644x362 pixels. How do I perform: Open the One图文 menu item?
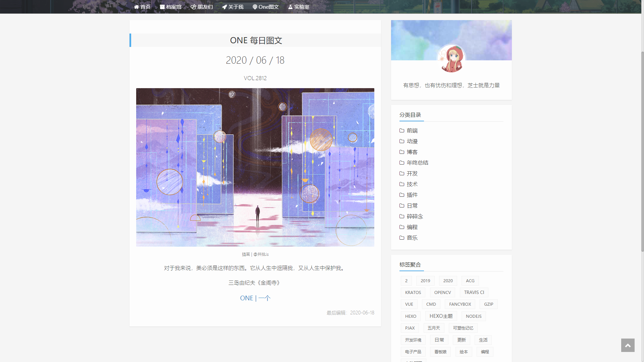266,7
